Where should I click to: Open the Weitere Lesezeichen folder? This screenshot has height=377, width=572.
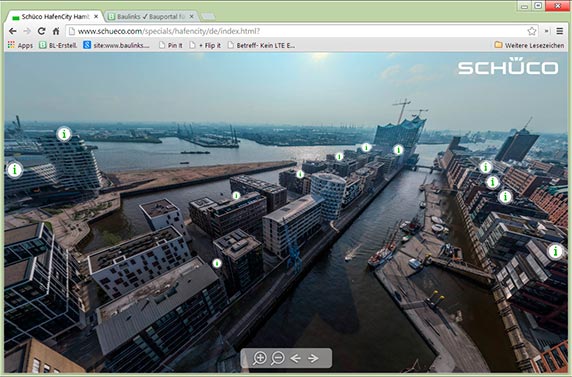tap(529, 45)
